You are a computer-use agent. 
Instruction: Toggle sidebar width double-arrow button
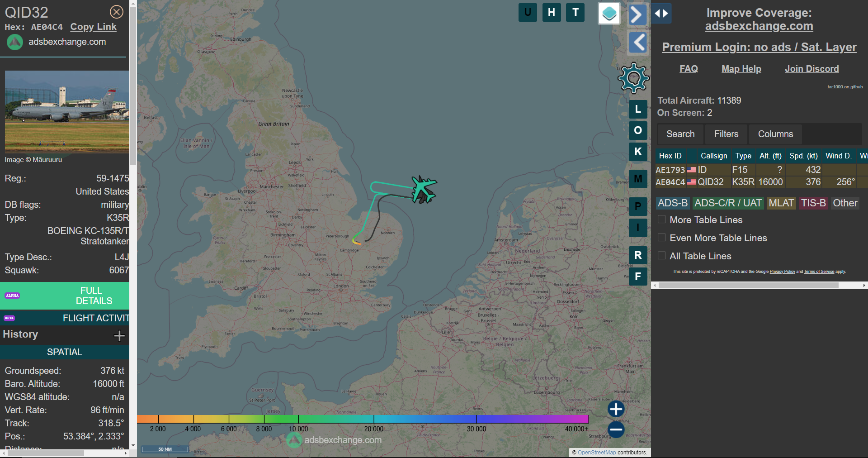tap(661, 14)
